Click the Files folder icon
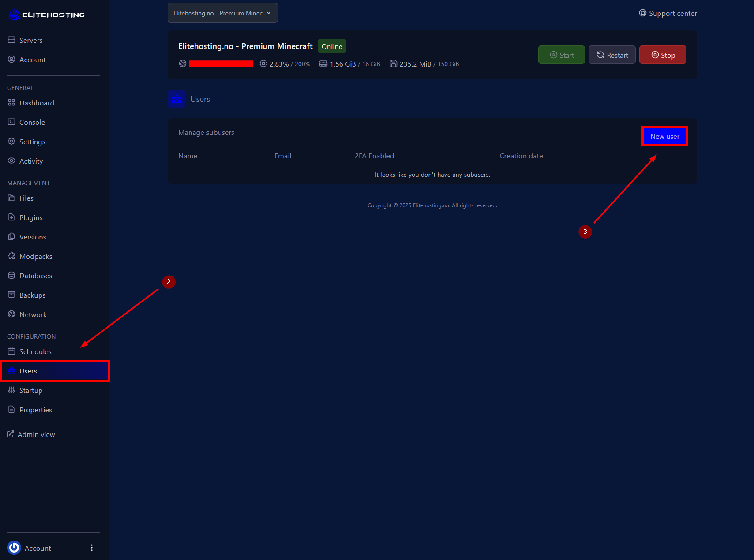754x560 pixels. (11, 198)
